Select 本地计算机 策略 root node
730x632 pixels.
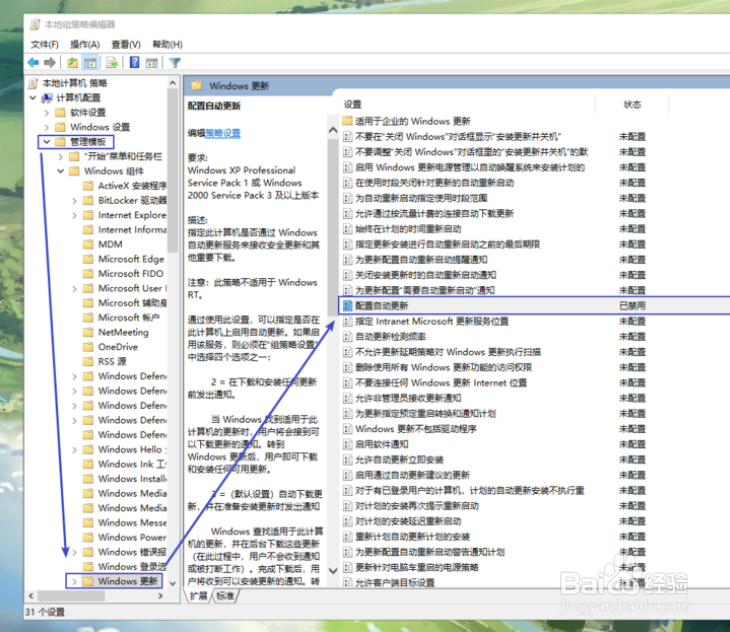pos(74,83)
